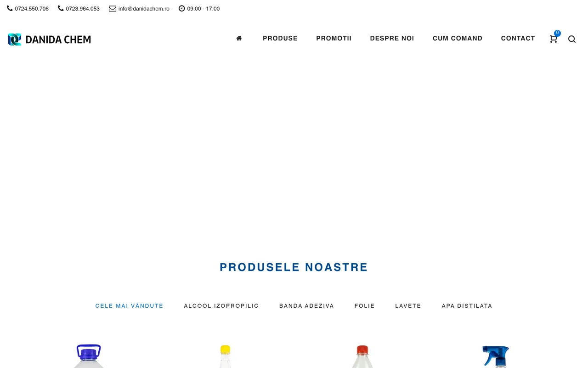Open the home icon in navigation

pyautogui.click(x=239, y=38)
